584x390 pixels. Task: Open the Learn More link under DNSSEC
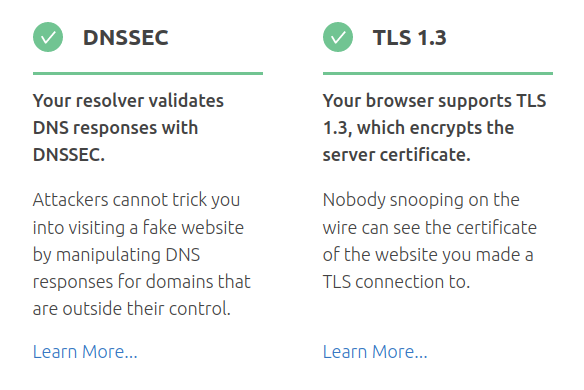click(85, 352)
